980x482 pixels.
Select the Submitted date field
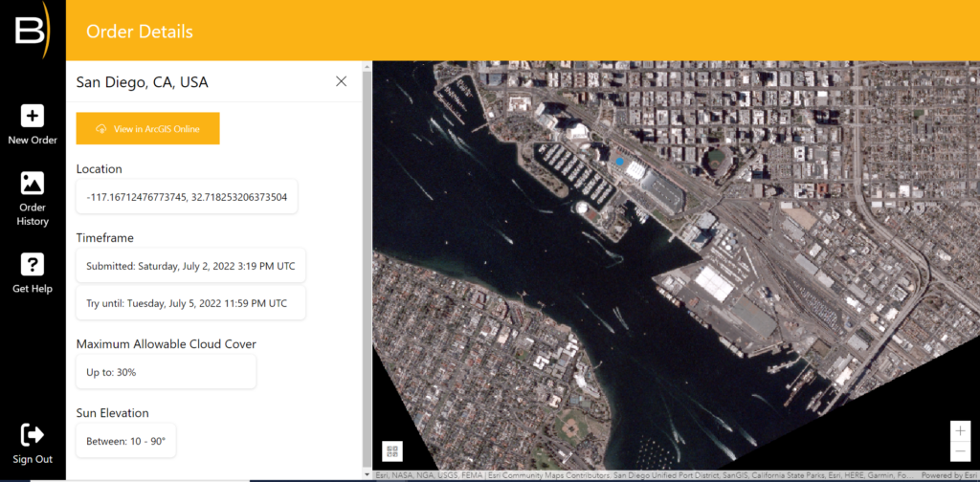coord(190,266)
